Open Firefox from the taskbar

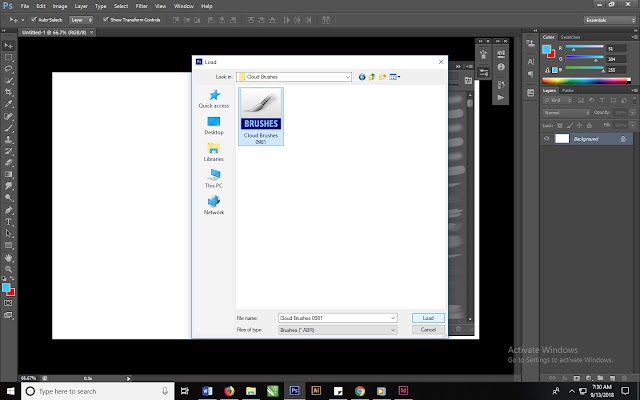click(229, 391)
